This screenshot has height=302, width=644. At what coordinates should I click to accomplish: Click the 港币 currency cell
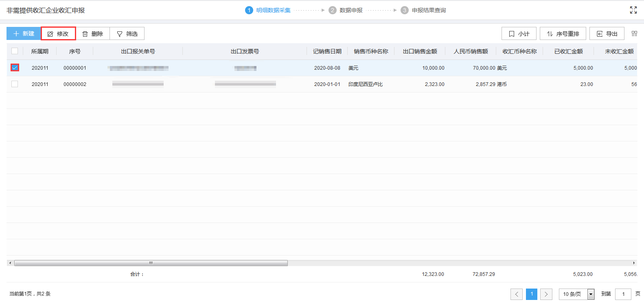pyautogui.click(x=502, y=84)
